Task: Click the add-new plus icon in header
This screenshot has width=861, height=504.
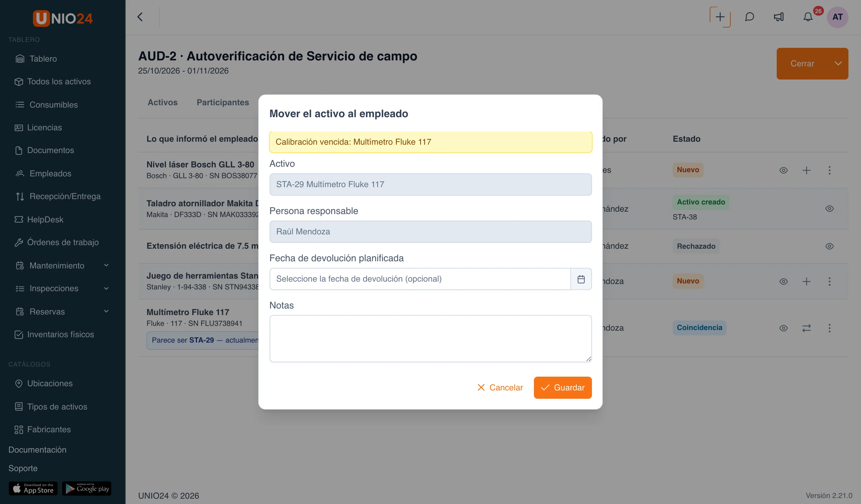Action: tap(720, 17)
